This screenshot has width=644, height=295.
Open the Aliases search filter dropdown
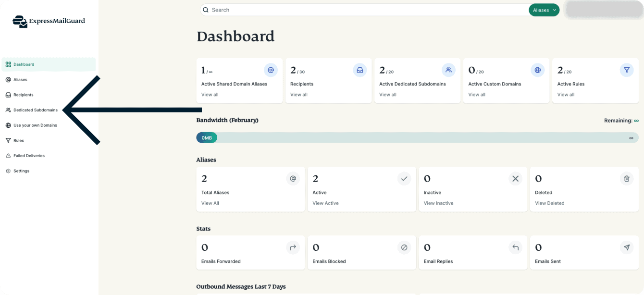click(x=544, y=10)
